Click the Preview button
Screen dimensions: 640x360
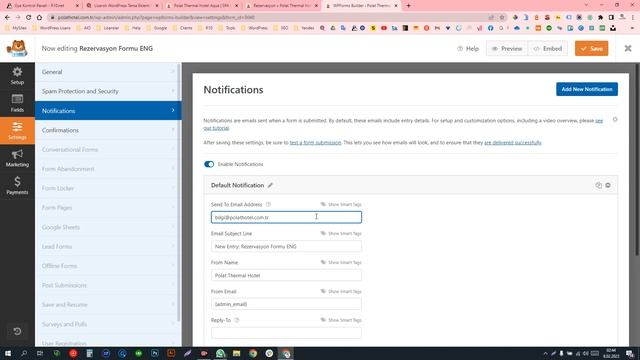(x=507, y=49)
